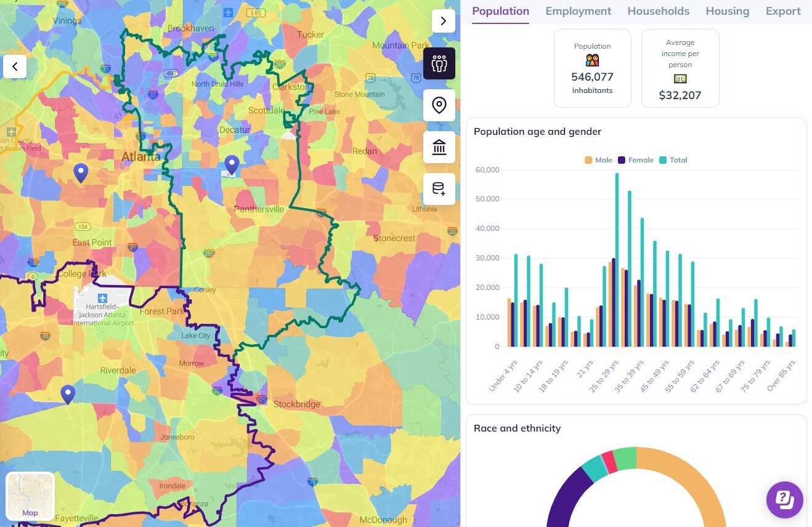Open the help chat bubble in the bottom right

point(784,499)
